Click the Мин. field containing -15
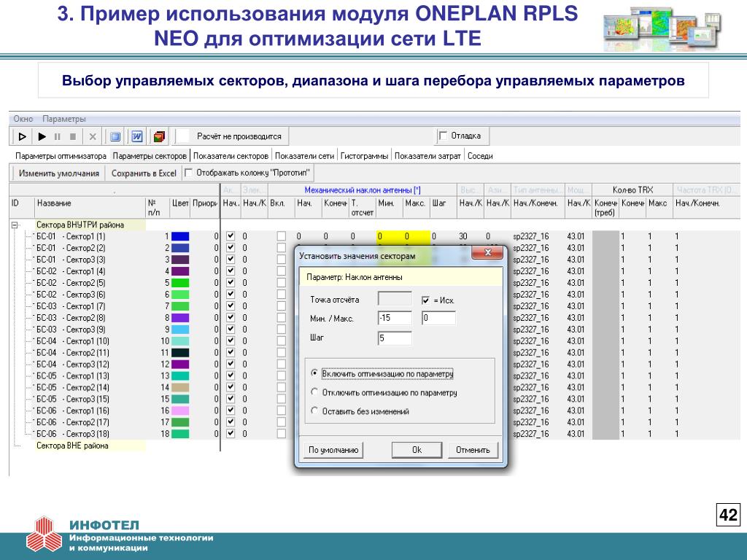Viewport: 747px width, 560px height. pyautogui.click(x=395, y=318)
